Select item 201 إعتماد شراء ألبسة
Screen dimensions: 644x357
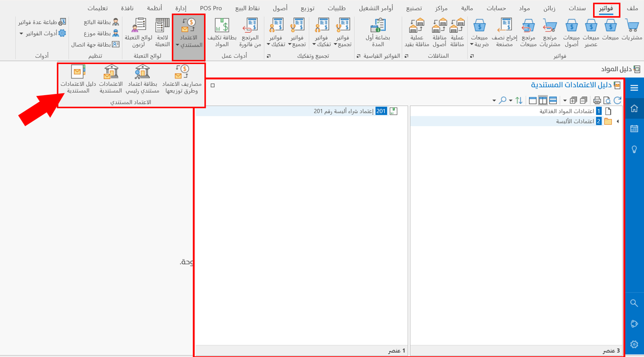[x=344, y=111]
